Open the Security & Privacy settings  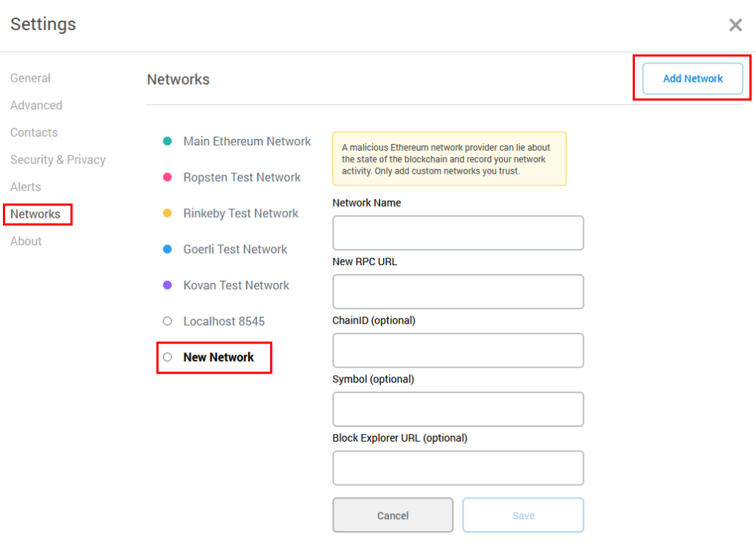point(58,160)
